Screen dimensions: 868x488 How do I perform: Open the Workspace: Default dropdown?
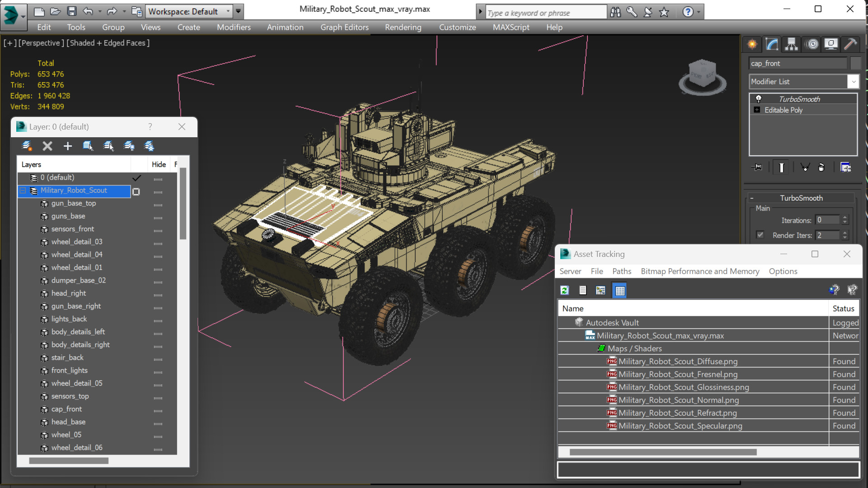coord(189,11)
